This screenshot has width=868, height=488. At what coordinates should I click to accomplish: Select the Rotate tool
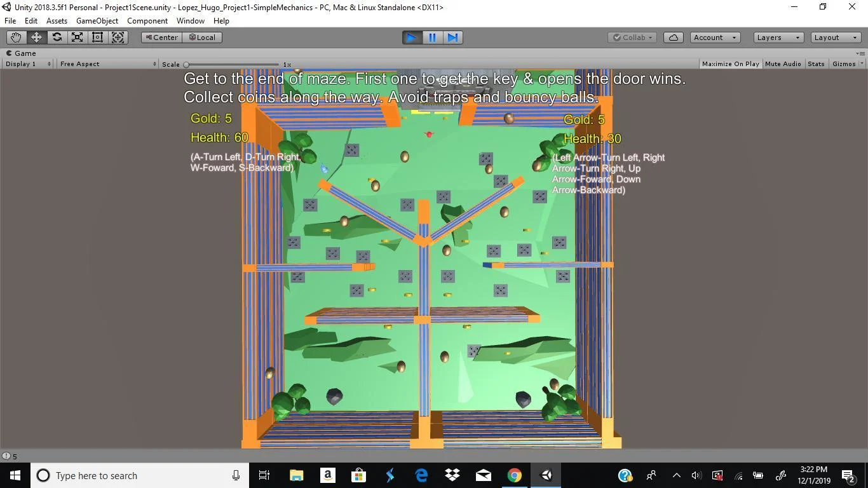[57, 37]
